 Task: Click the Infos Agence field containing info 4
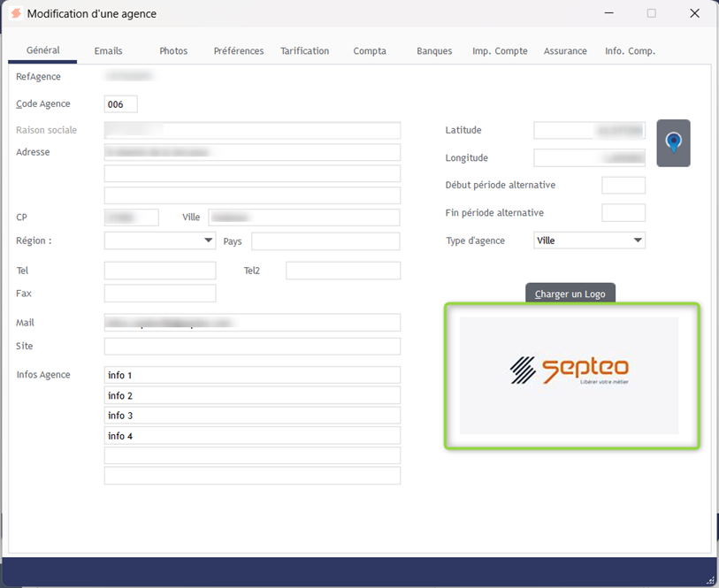click(x=252, y=435)
